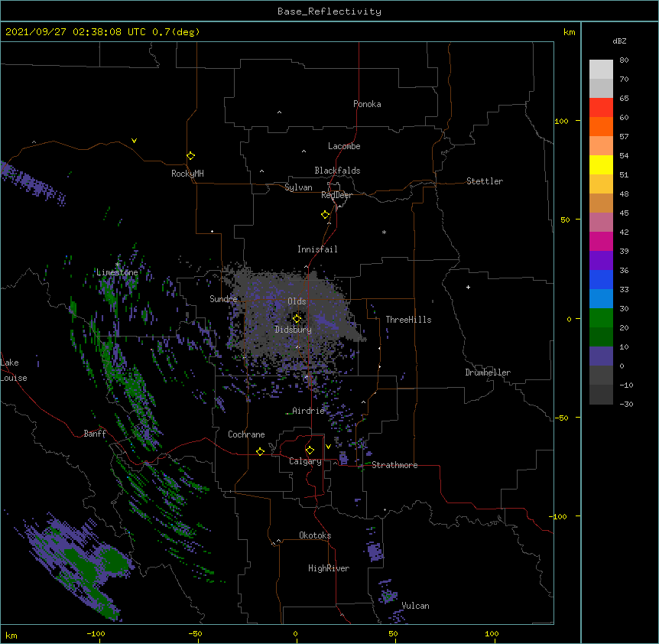Screen dimensions: 659x644
Task: Click the Blackfalds city label
Action: click(x=337, y=171)
